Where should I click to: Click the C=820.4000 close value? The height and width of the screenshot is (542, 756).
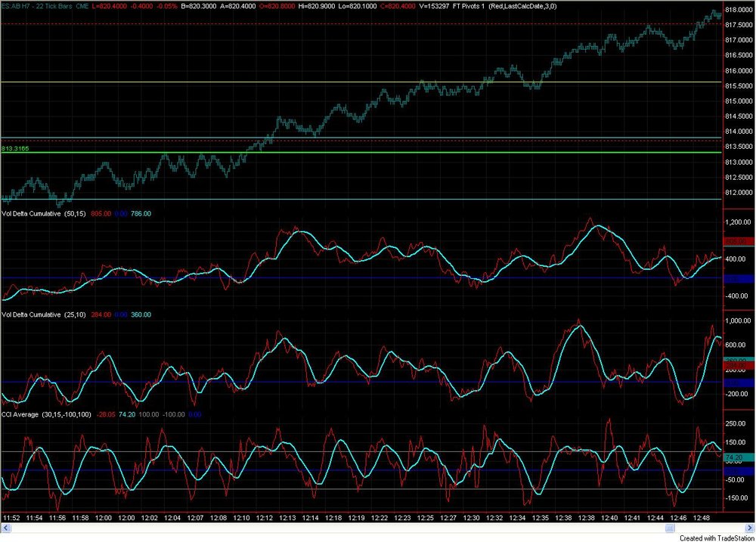397,6
